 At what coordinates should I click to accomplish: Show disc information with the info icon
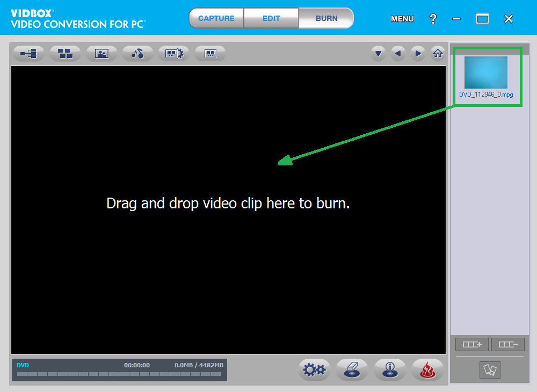389,369
